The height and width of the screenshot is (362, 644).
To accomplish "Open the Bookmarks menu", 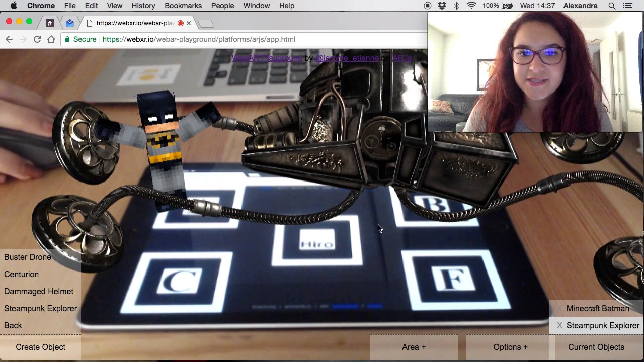I will click(x=183, y=6).
